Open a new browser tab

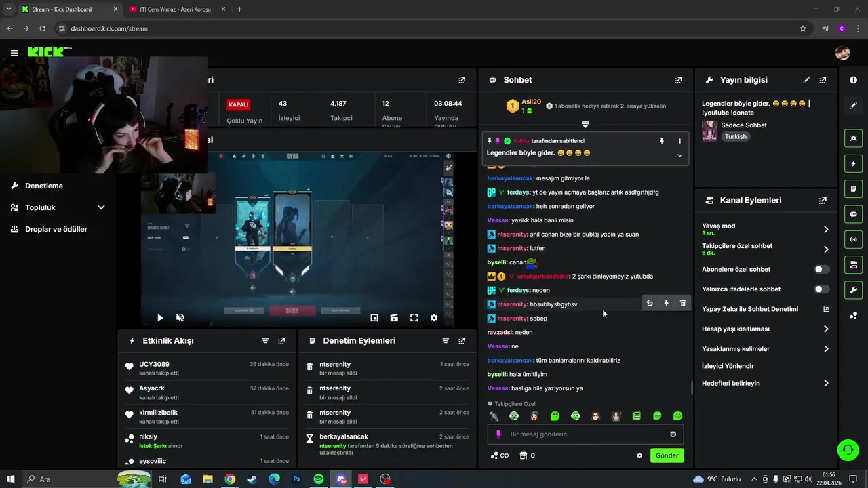(x=239, y=9)
